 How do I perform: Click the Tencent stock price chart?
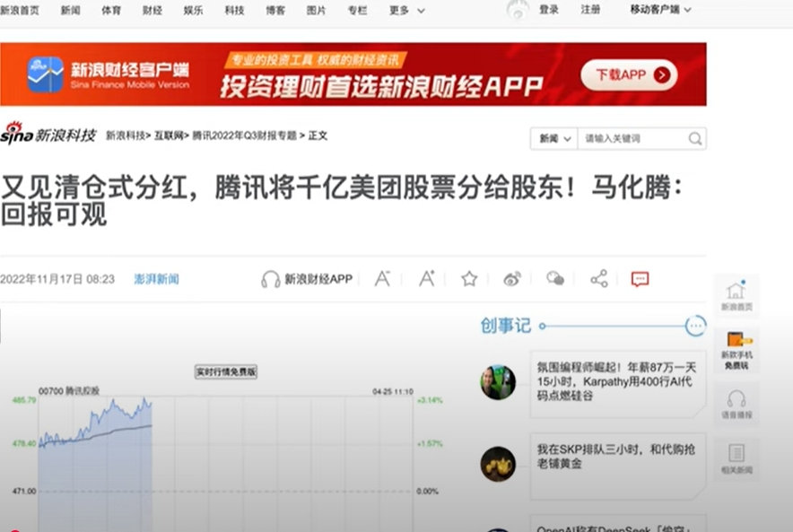pyautogui.click(x=225, y=463)
